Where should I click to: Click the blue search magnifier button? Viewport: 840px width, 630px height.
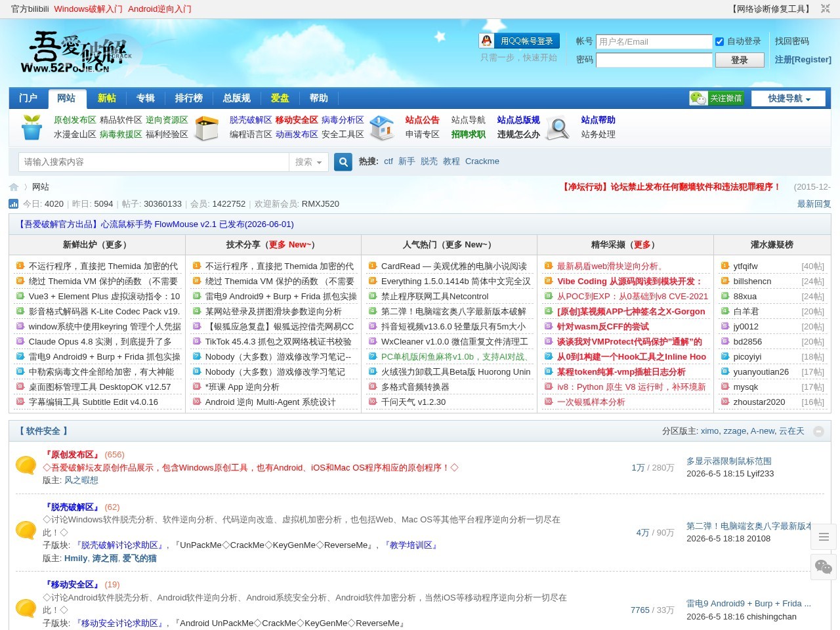(x=343, y=162)
